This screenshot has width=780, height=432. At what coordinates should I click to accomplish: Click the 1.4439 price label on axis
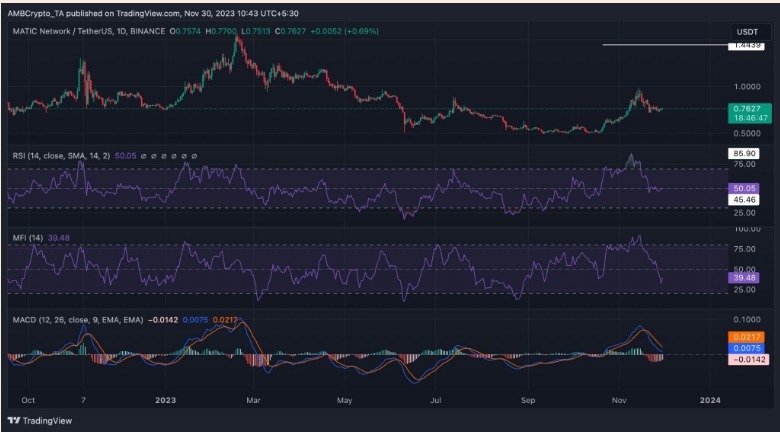[x=746, y=47]
